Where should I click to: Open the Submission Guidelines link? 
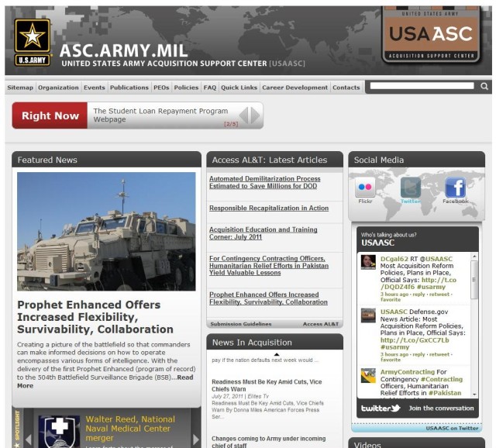click(x=241, y=324)
